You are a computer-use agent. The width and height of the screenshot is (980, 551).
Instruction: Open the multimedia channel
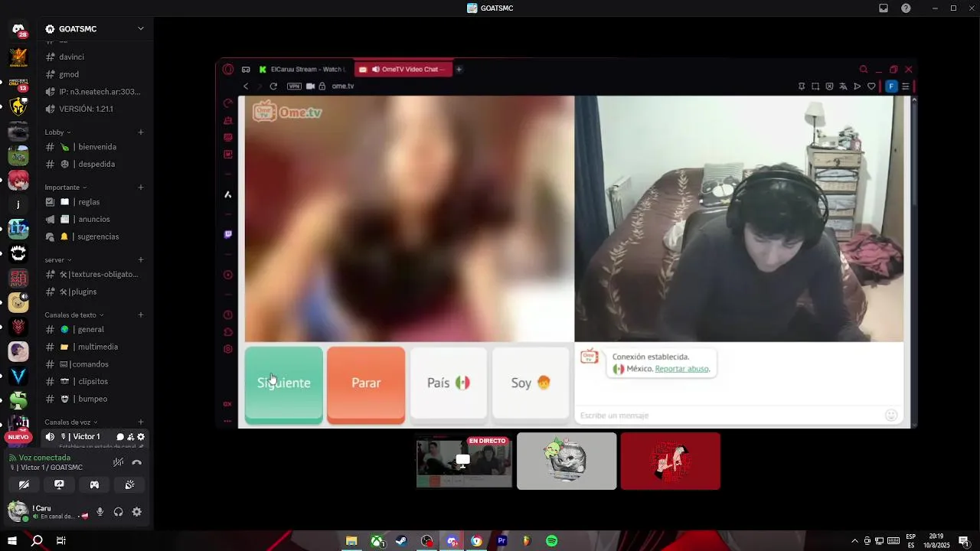[94, 347]
